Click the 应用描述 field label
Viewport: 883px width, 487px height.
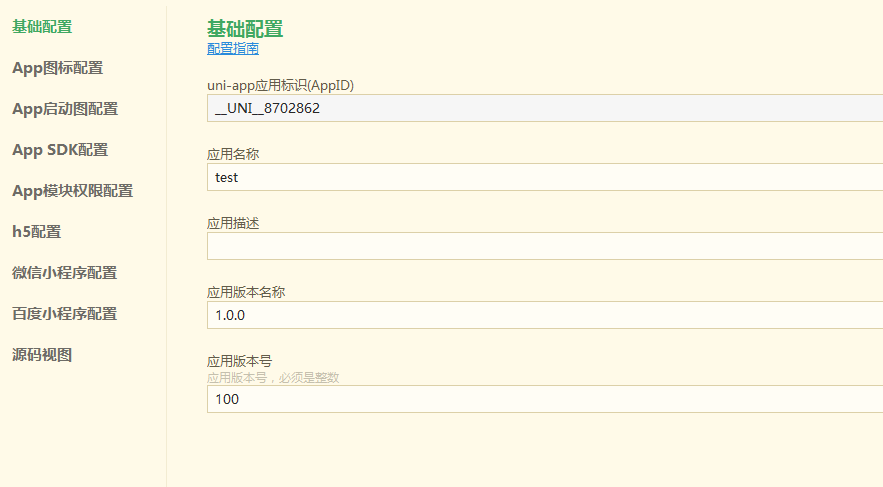coord(233,224)
